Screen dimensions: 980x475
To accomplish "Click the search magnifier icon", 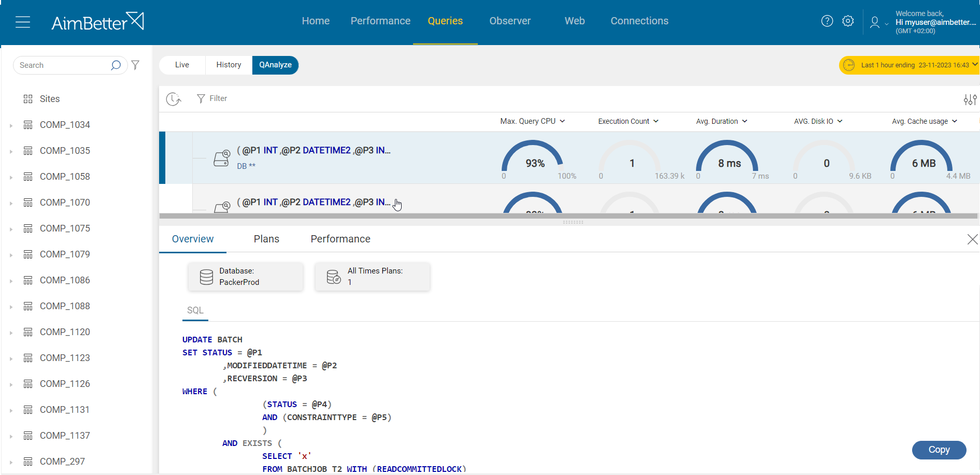I will click(x=116, y=65).
